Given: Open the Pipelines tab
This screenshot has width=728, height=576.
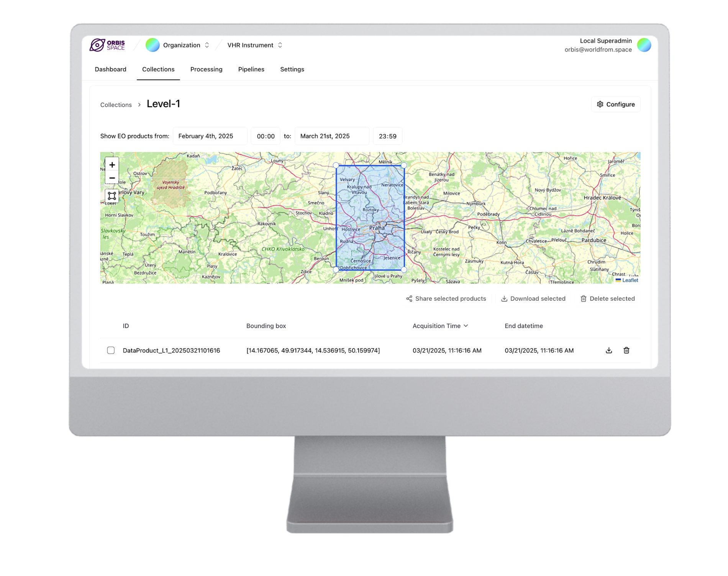Looking at the screenshot, I should pos(251,69).
